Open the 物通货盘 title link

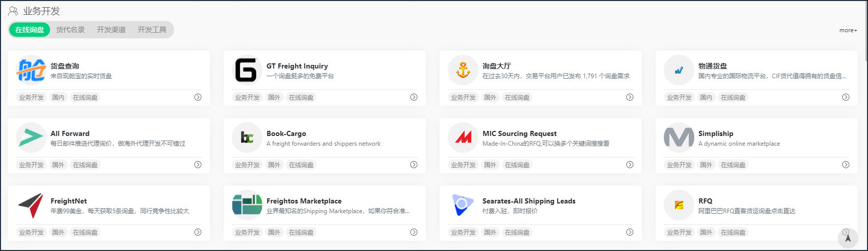(x=713, y=66)
